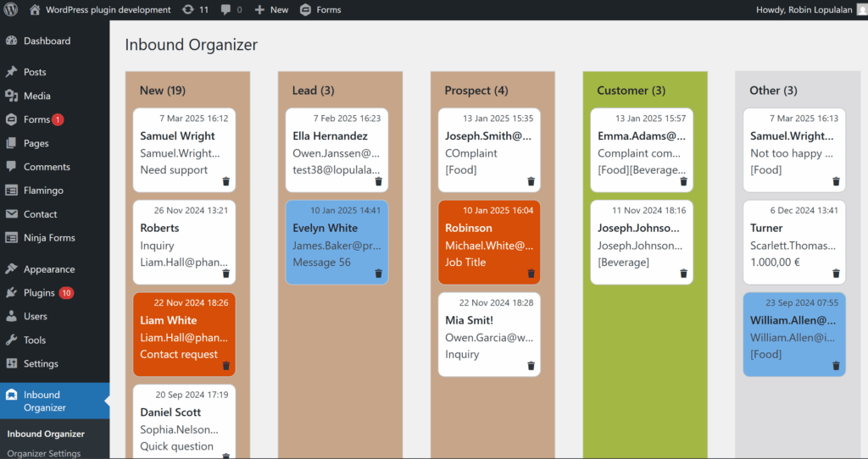Delete the Emma.Adams card in Customer column

(684, 181)
